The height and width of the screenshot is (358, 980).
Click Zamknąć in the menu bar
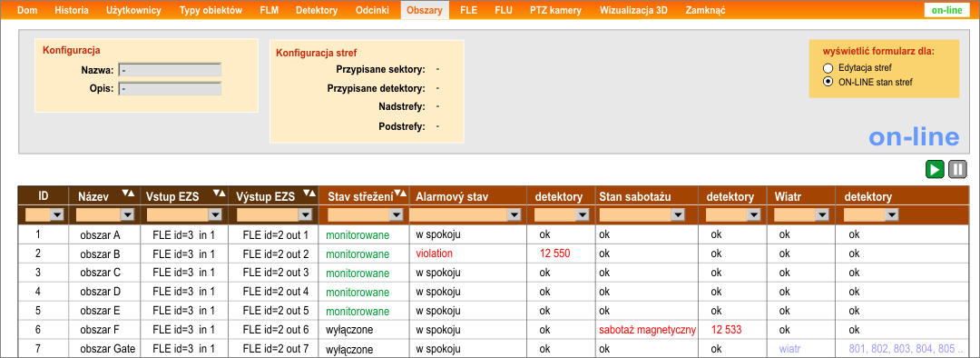pos(706,10)
